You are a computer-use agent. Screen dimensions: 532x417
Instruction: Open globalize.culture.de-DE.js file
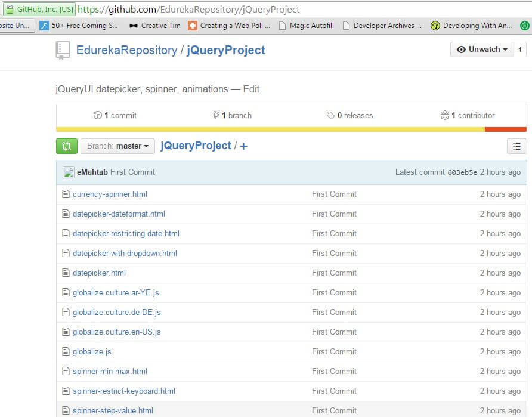point(117,312)
